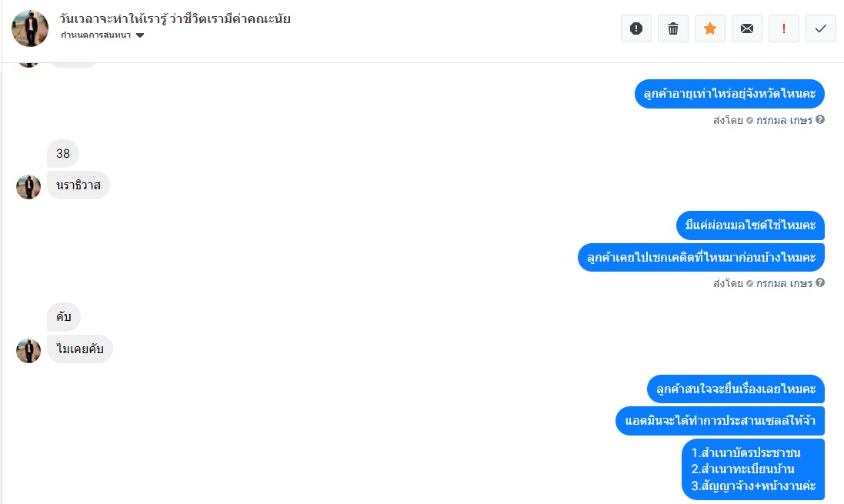Mark conversation with the orange star icon
844x504 pixels.
point(710,28)
